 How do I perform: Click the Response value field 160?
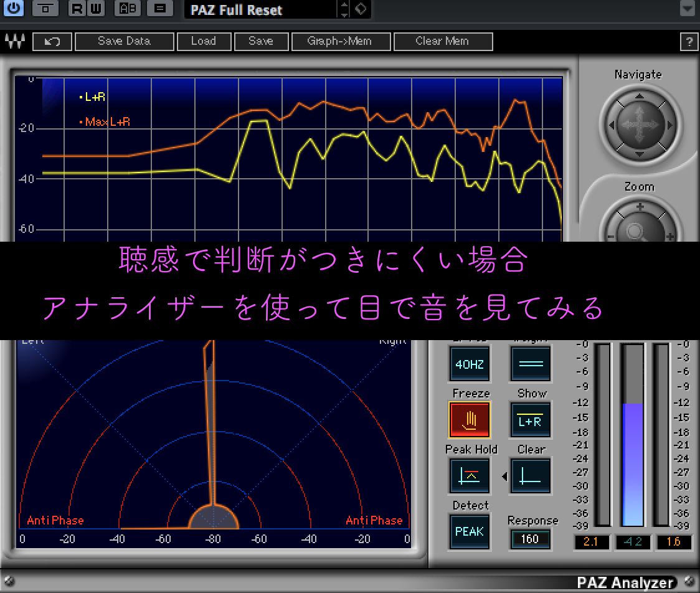[x=530, y=539]
